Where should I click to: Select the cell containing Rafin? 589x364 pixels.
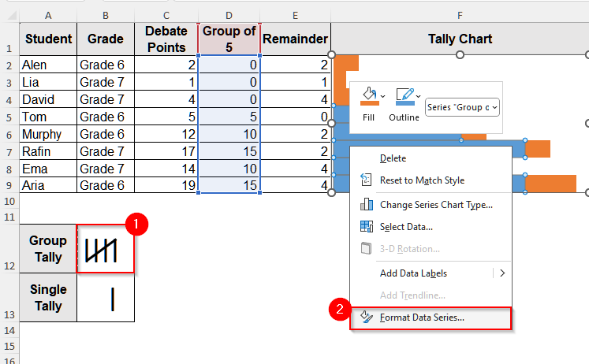[x=48, y=151]
